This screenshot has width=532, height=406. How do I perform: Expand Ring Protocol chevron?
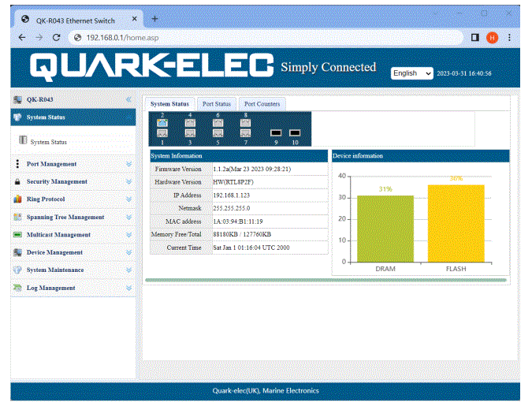(x=129, y=199)
